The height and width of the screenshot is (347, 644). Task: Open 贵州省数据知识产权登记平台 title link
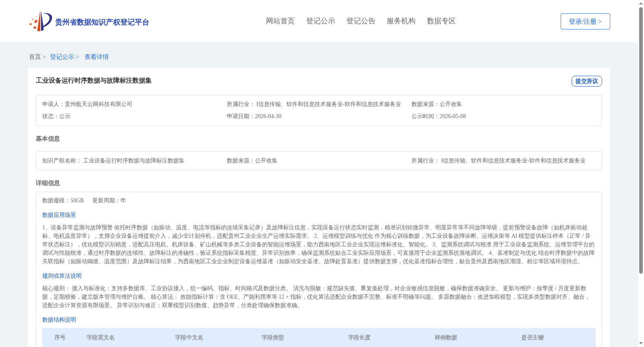pos(102,22)
